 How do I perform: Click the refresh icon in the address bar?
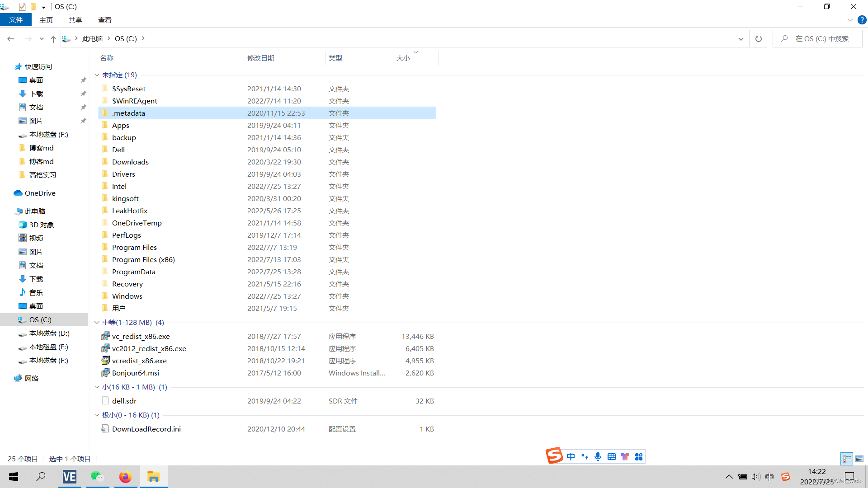point(758,38)
